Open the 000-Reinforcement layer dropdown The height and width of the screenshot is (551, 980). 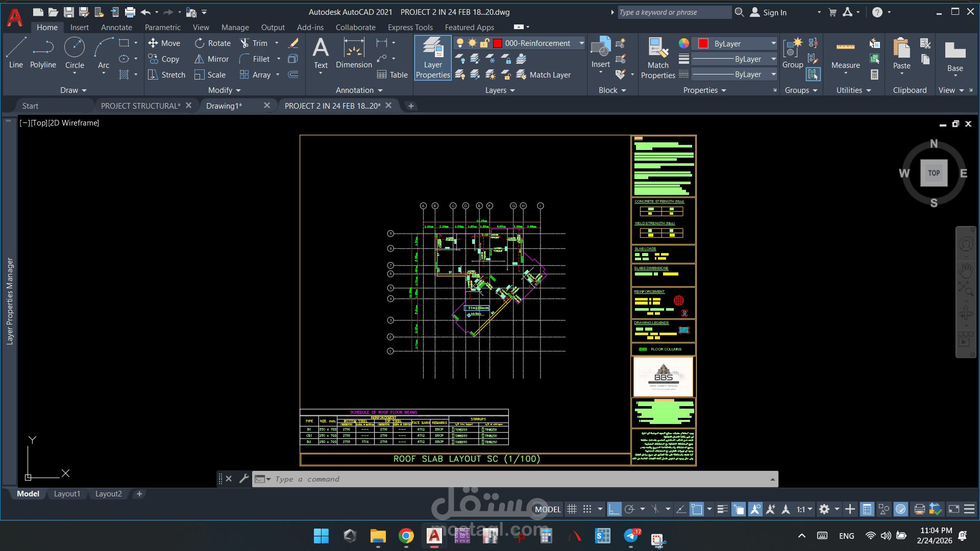point(581,43)
